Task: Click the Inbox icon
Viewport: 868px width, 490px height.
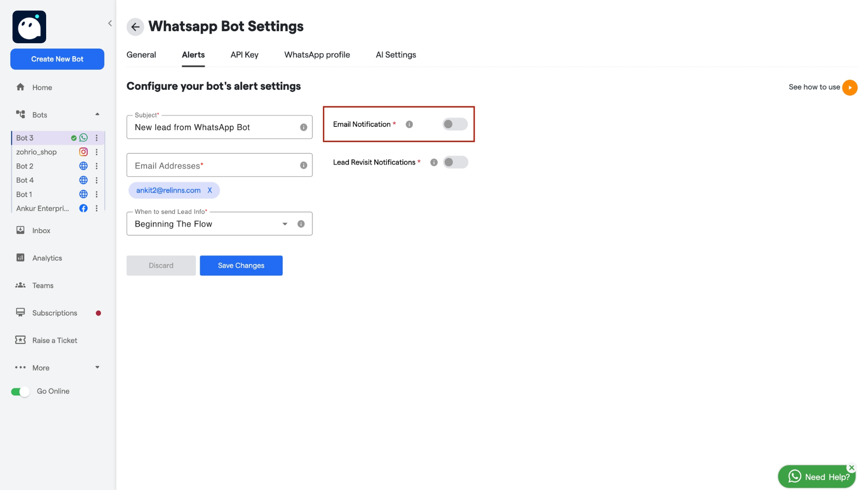Action: (20, 230)
